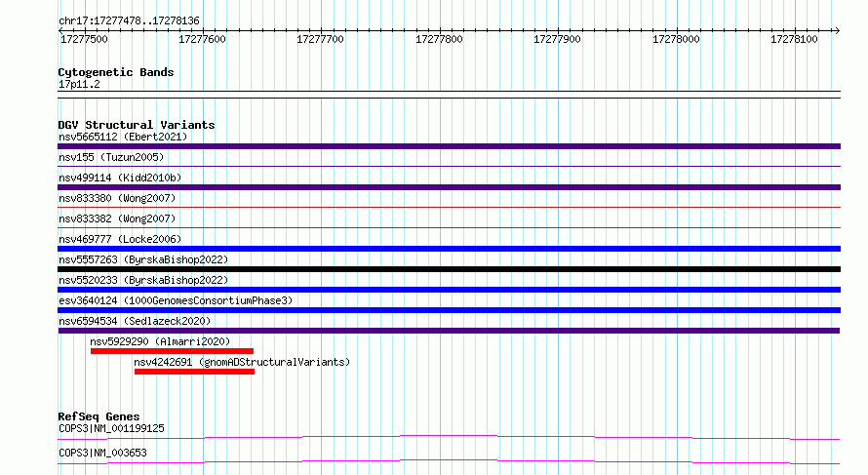Viewport: 868px width, 475px height.
Task: Open variant nsv5557263 (ByrskaBishop2022) label
Action: 143,259
